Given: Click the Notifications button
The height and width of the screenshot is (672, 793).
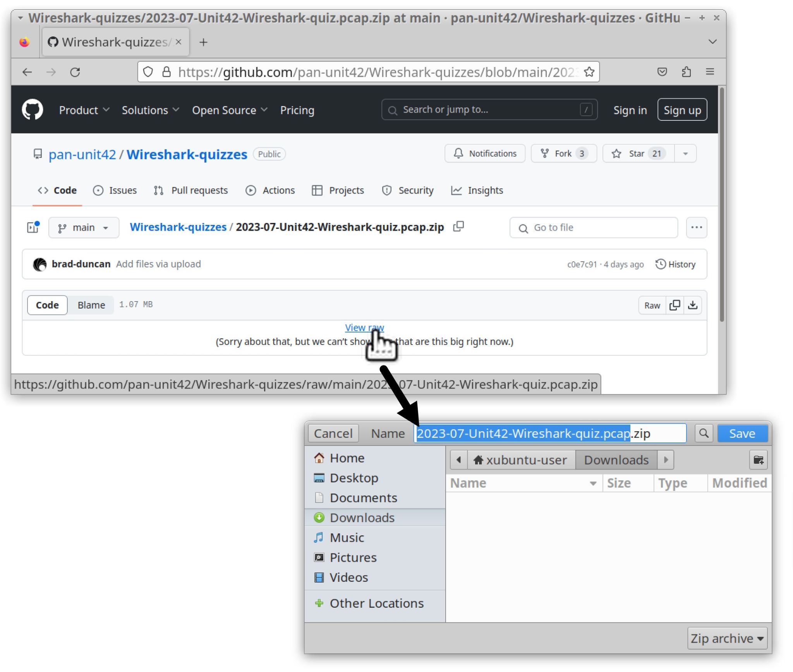Looking at the screenshot, I should [x=485, y=154].
